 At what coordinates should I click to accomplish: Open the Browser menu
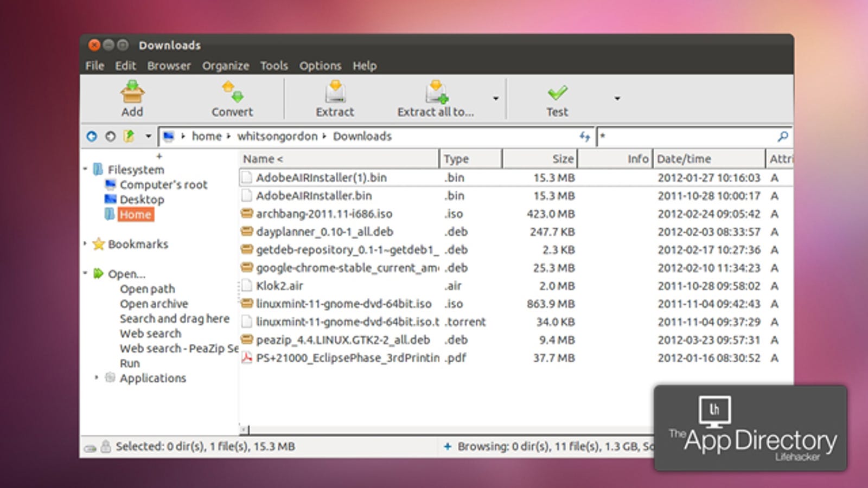(x=169, y=66)
